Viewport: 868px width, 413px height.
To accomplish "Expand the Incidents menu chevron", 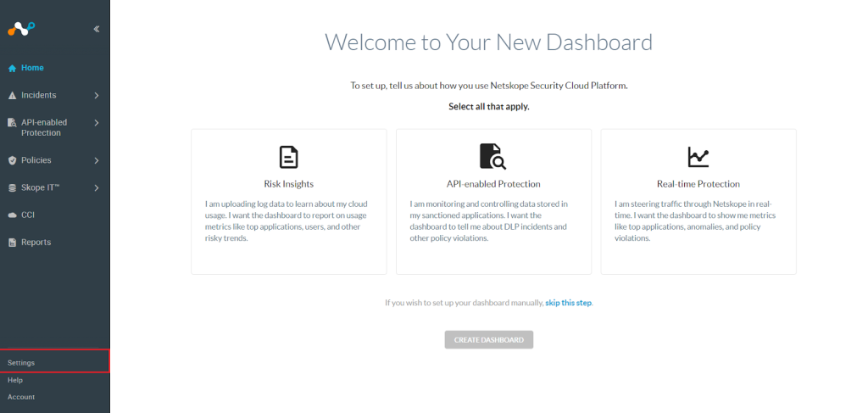I will (x=97, y=95).
